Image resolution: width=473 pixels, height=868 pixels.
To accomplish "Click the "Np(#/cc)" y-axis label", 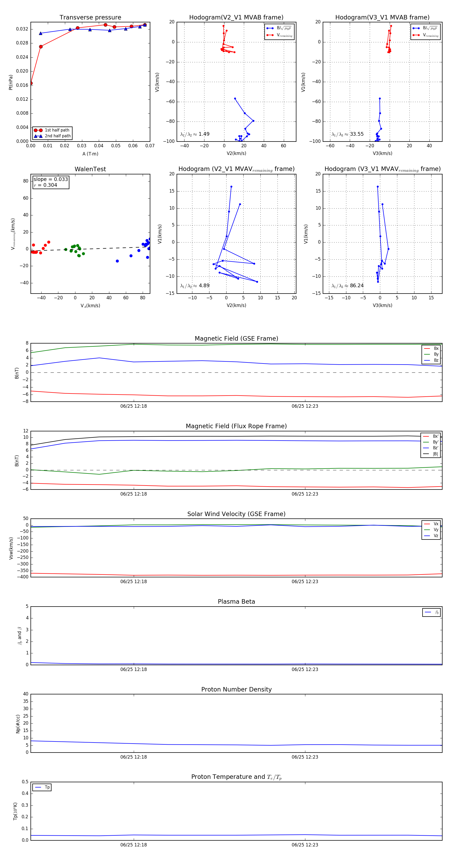I will 18,724.
